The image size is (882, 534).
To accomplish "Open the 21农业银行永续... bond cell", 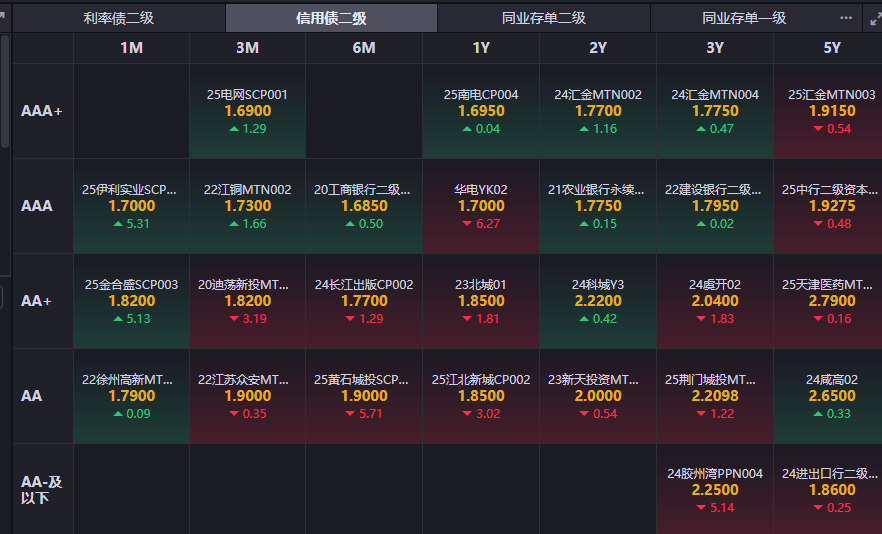I will tap(598, 206).
